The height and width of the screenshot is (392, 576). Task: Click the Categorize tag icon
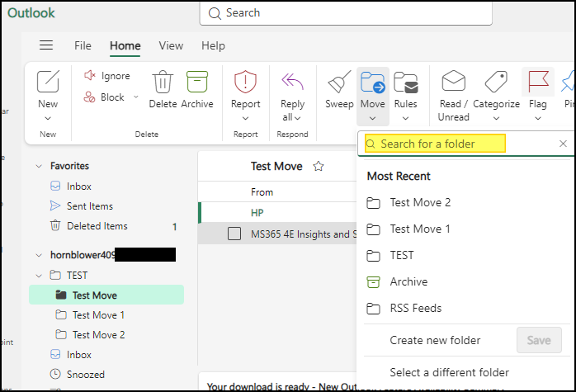(496, 82)
